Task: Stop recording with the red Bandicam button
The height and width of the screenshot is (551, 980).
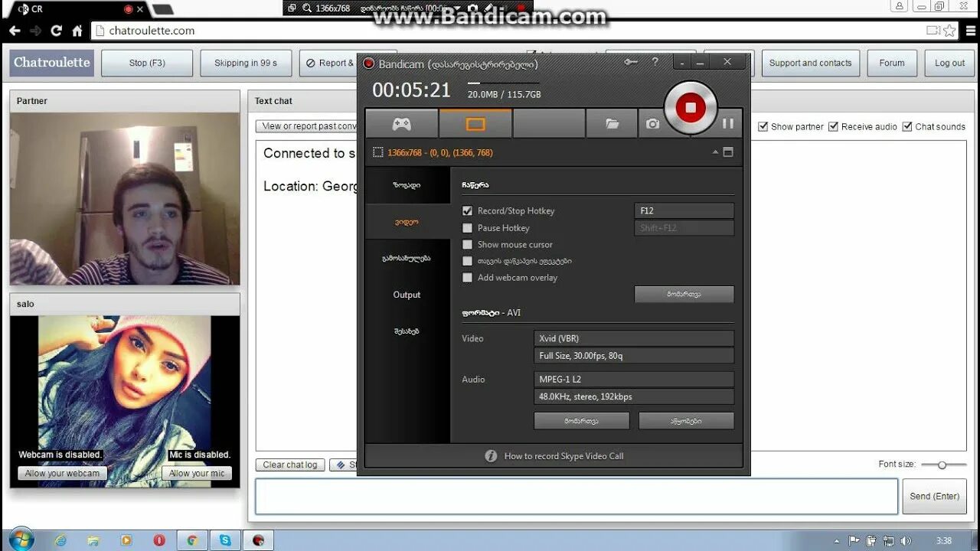Action: pos(691,107)
